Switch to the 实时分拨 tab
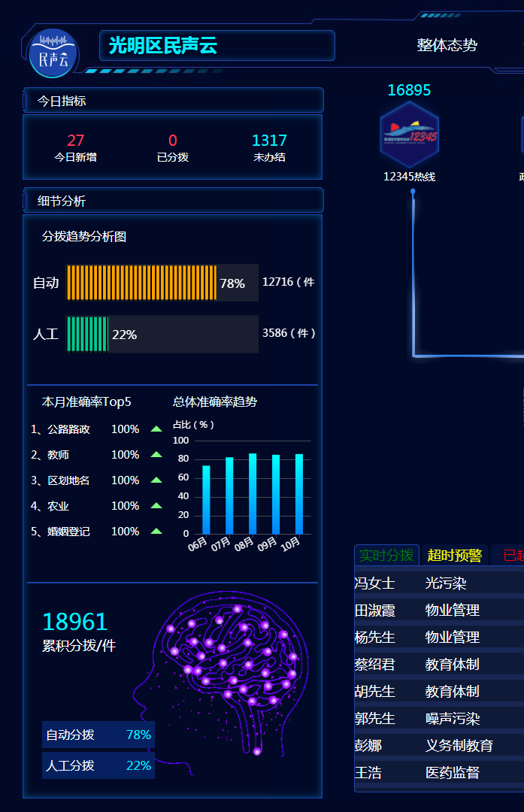This screenshot has width=524, height=812. (x=386, y=556)
